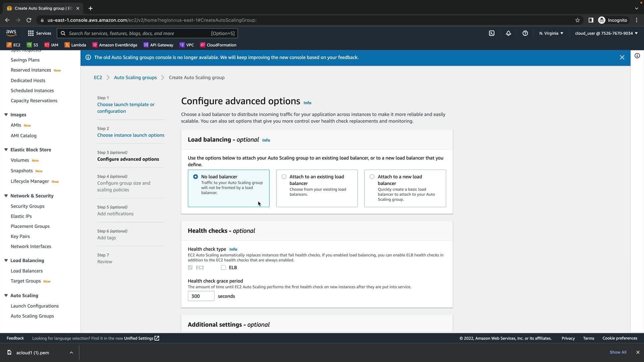
Task: Open the Lambda bookmark shortcut
Action: point(75,45)
